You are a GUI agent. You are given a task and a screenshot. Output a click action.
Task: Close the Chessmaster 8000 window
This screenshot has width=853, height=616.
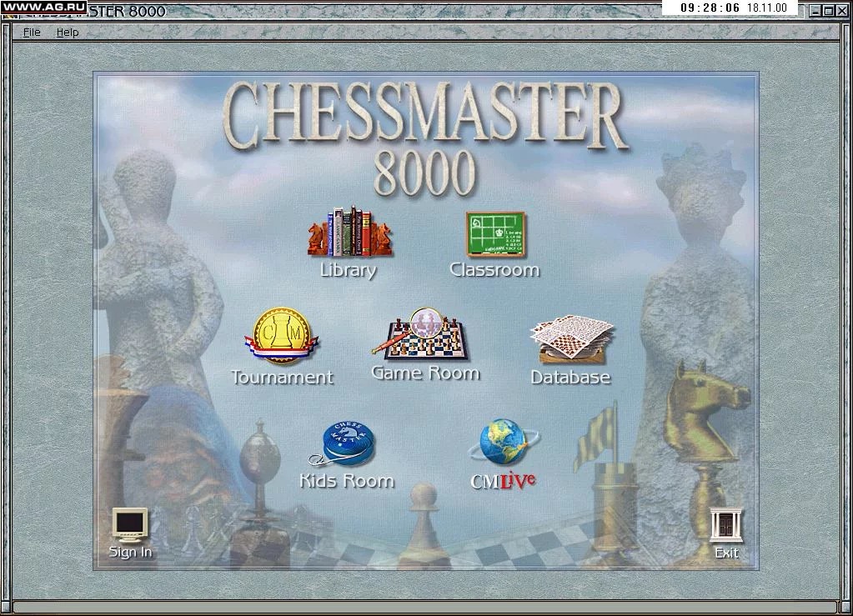841,10
